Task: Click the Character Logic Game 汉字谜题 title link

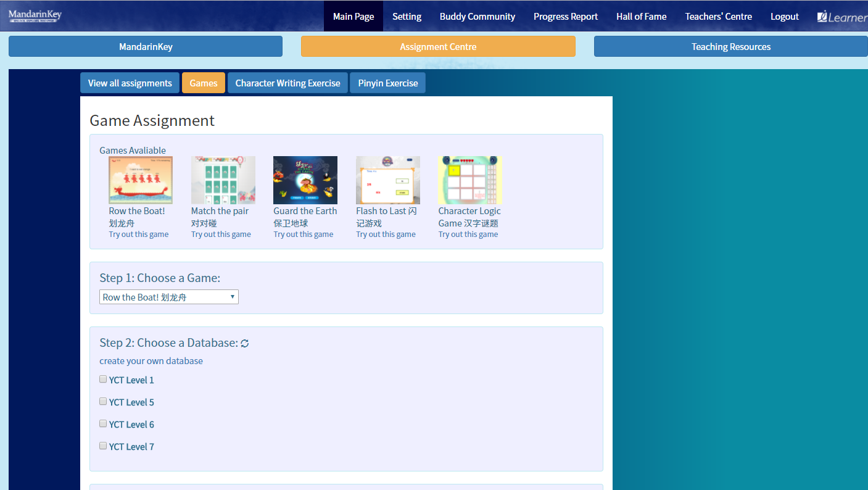Action: pyautogui.click(x=469, y=217)
